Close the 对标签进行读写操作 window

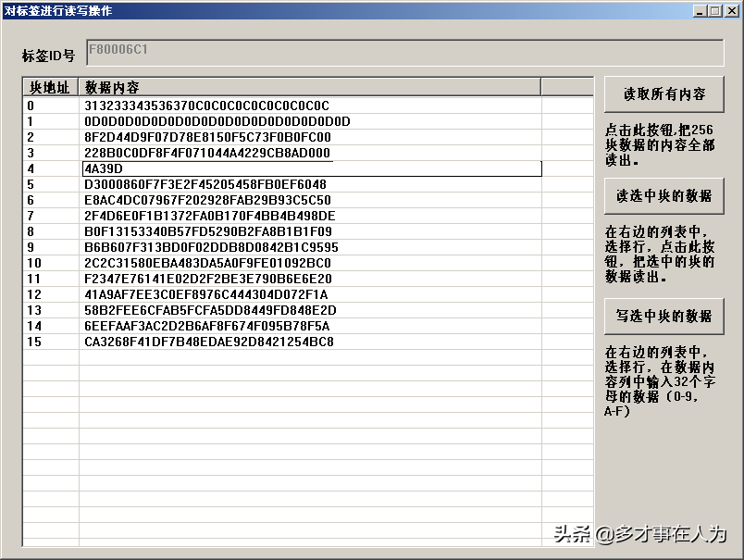[732, 10]
